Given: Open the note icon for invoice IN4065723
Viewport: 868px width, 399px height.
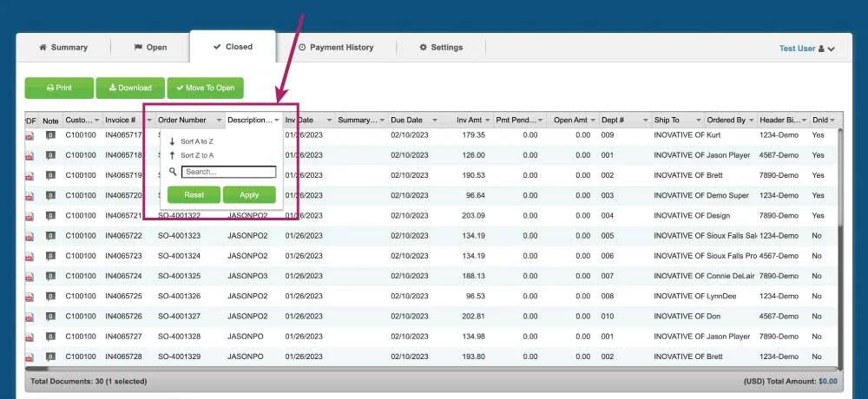Looking at the screenshot, I should (50, 256).
